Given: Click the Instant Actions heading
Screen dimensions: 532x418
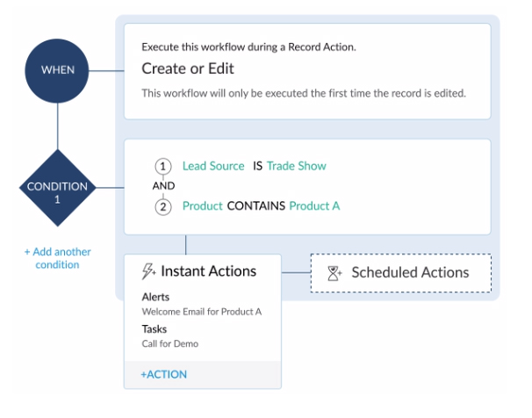Looking at the screenshot, I should click(208, 271).
